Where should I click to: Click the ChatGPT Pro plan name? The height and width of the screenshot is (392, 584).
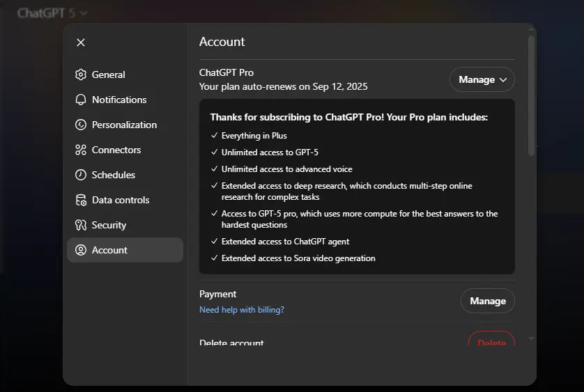tap(226, 72)
